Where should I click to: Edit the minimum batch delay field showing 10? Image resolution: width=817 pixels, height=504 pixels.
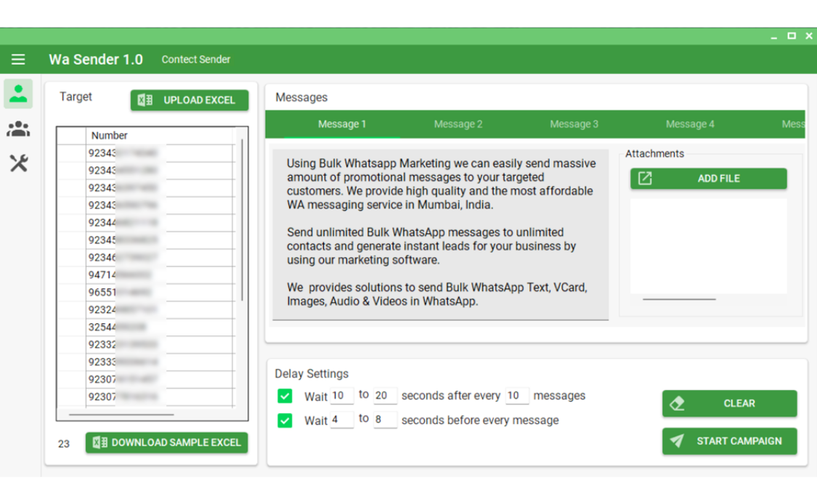[342, 396]
